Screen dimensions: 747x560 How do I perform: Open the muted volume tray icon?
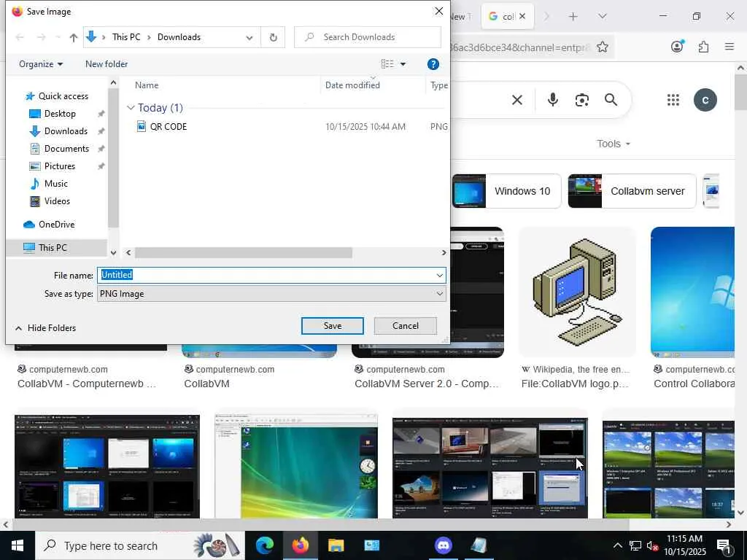tap(652, 546)
